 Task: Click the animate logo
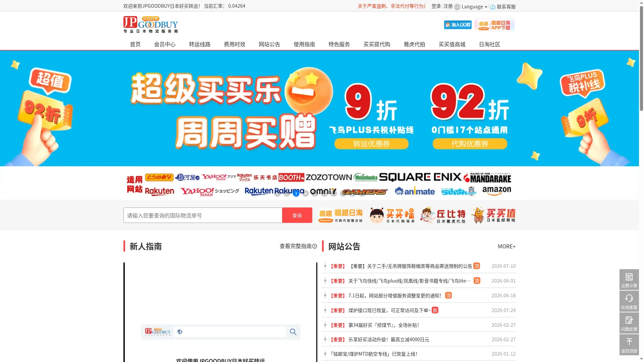415,191
